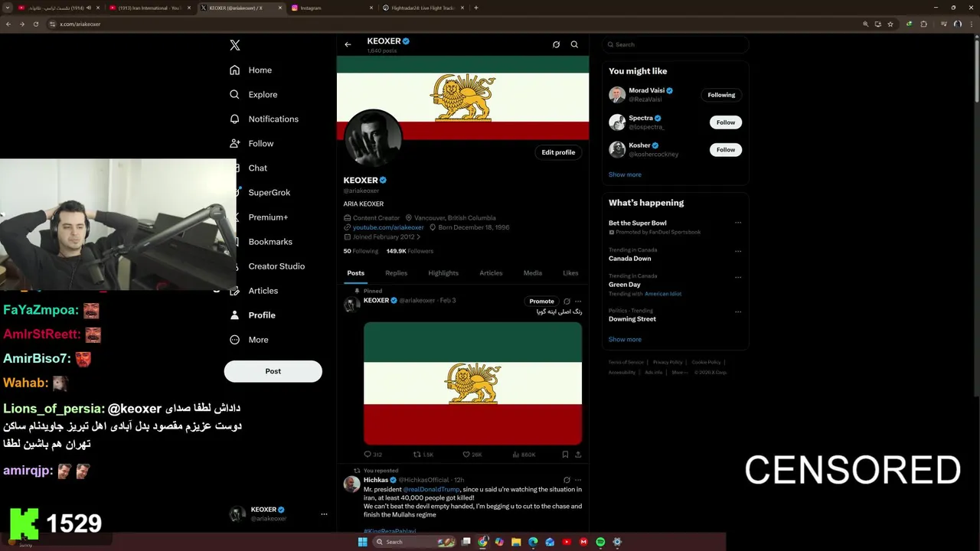Switch to the Media tab
The image size is (980, 551).
click(x=533, y=273)
